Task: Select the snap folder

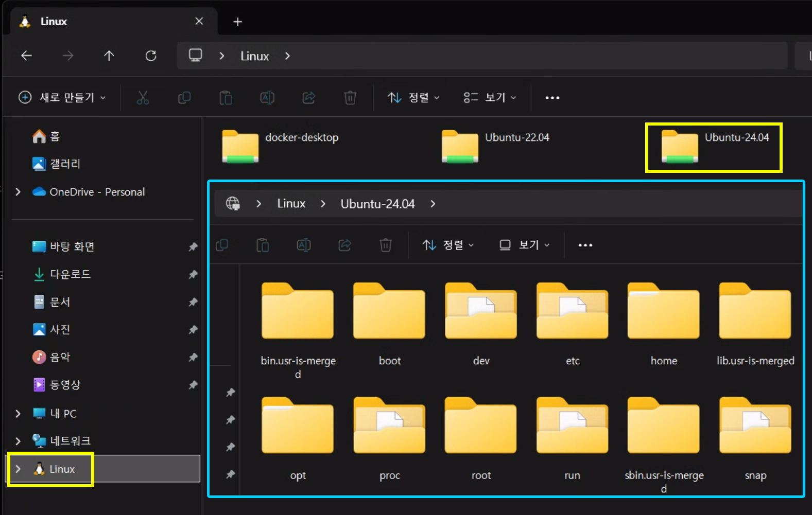Action: (755, 439)
